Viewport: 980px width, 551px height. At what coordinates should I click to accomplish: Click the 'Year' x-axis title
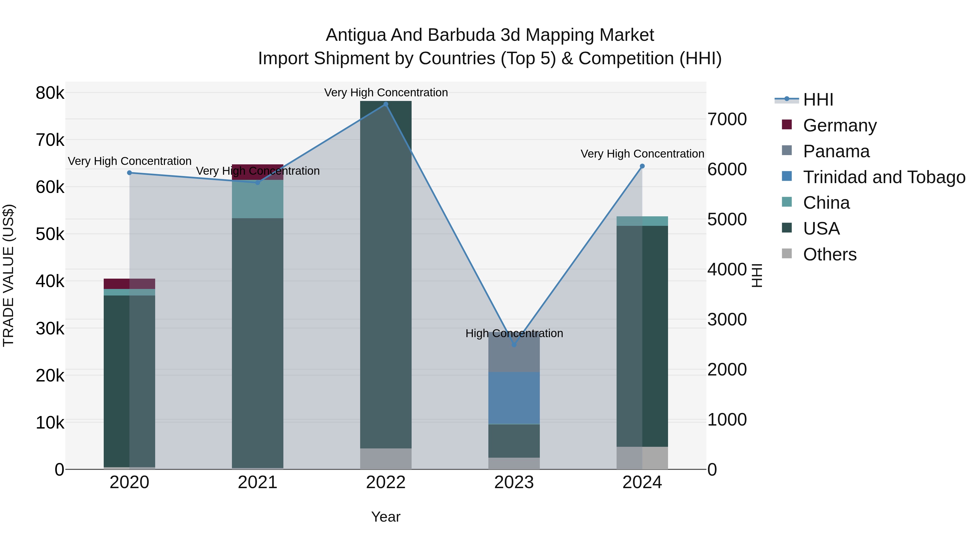pos(386,517)
